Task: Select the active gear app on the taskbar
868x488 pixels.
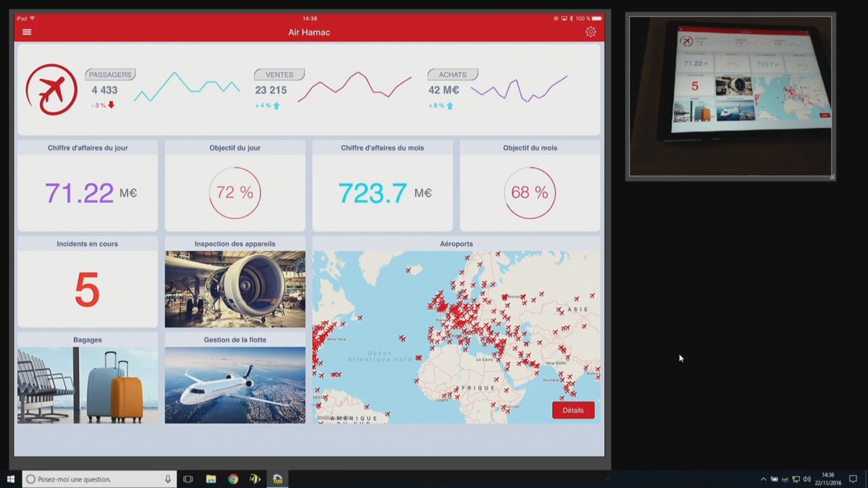Action: coord(278,479)
